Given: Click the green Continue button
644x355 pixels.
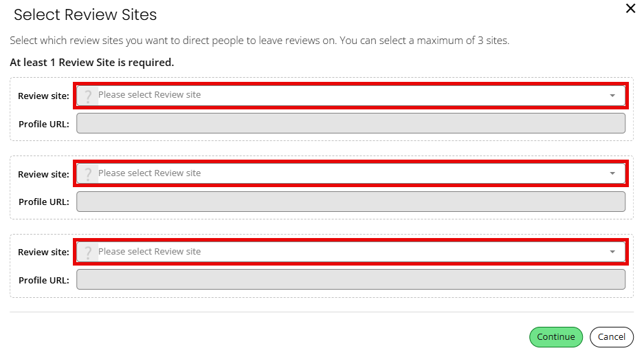Looking at the screenshot, I should 556,337.
